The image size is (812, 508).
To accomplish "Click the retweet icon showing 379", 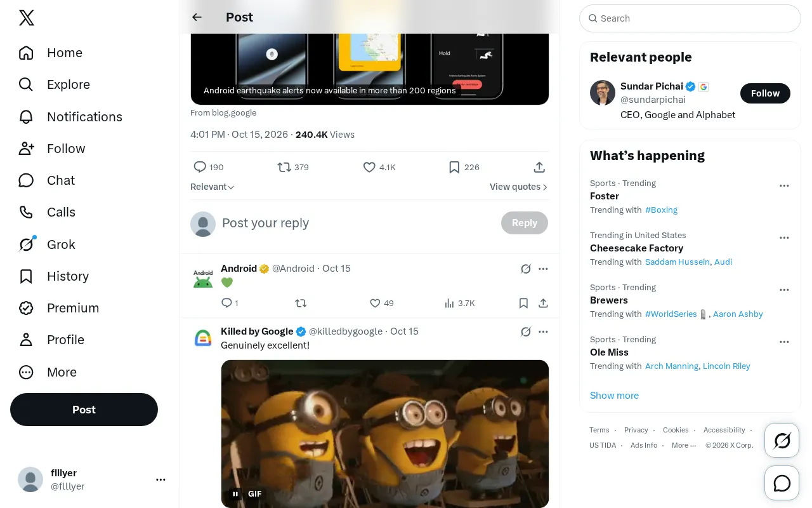I will coord(284,167).
